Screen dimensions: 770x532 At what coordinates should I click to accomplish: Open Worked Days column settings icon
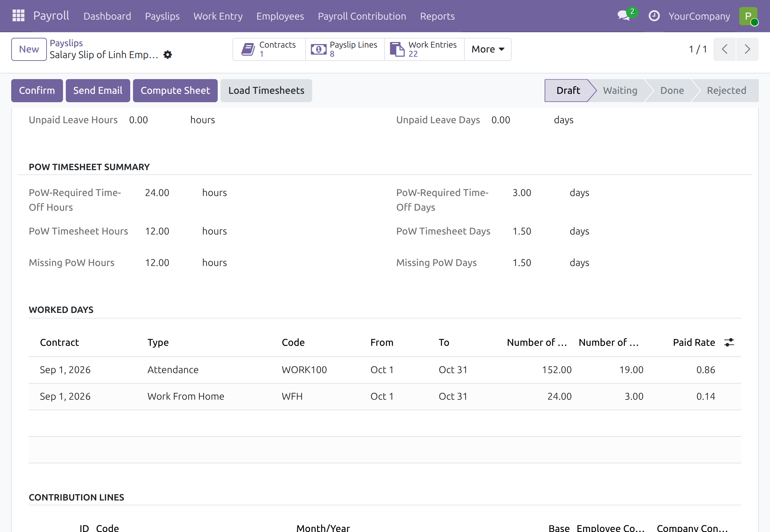[x=729, y=342]
